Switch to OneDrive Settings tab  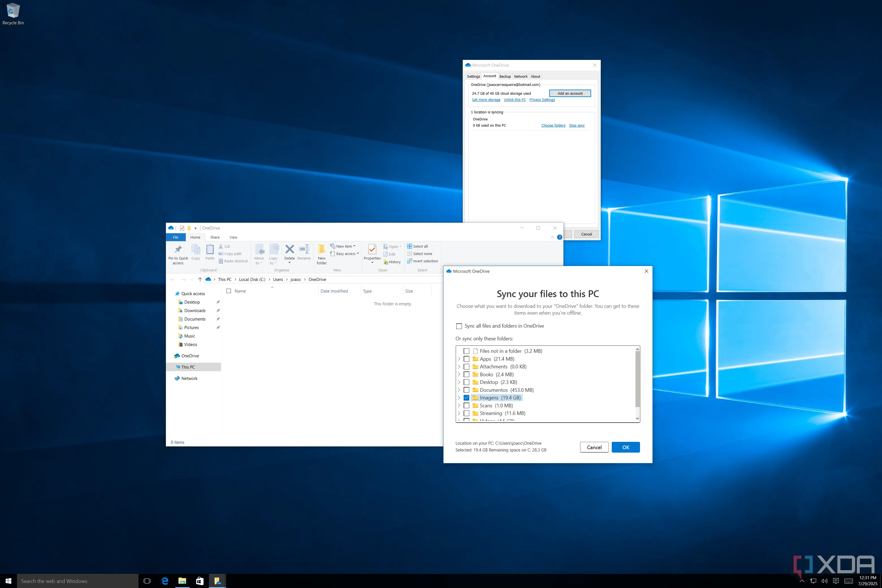[473, 77]
